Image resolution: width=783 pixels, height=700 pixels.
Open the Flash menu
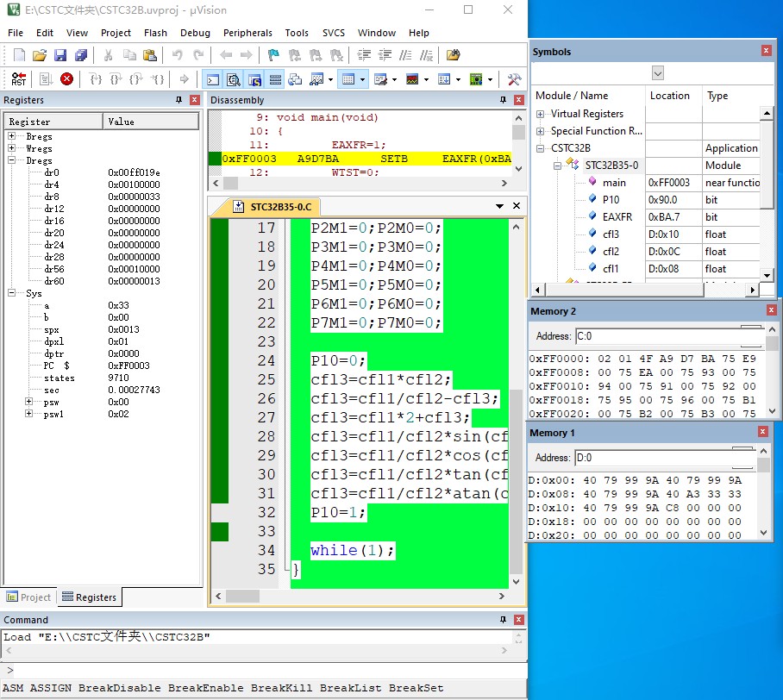pos(155,33)
